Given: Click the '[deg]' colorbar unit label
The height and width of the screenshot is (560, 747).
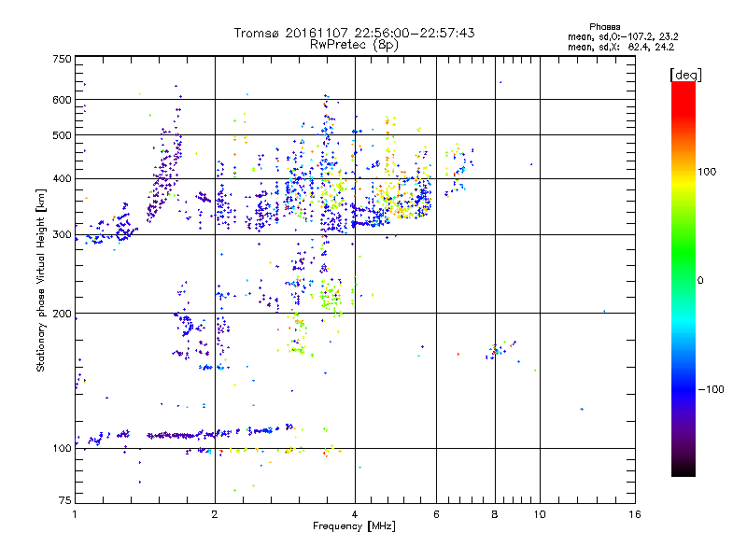Looking at the screenshot, I should tap(685, 75).
